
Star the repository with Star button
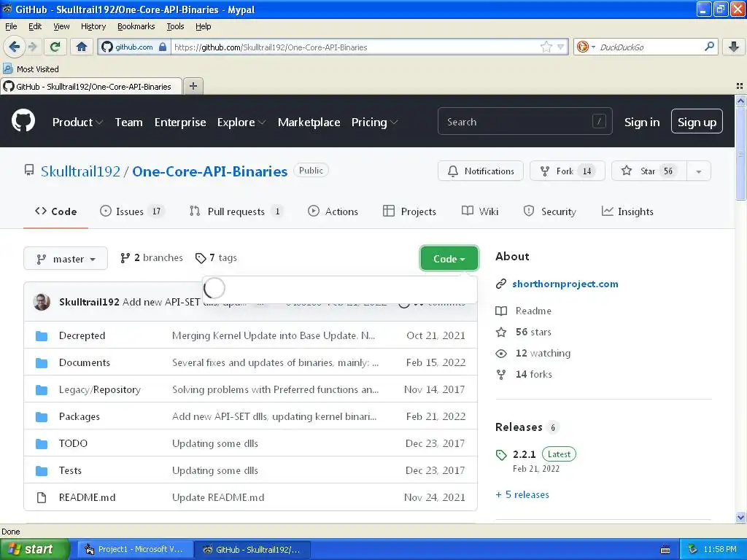tap(649, 171)
